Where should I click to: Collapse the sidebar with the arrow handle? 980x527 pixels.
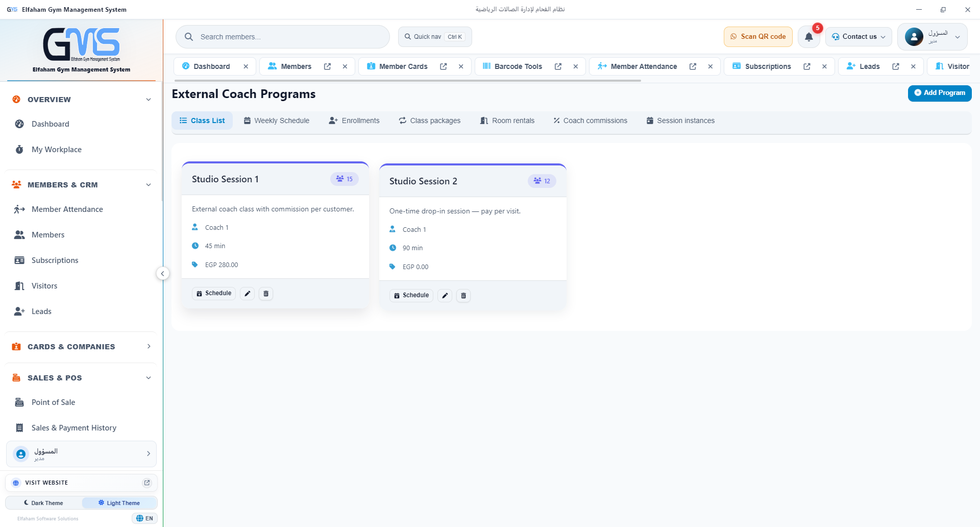(162, 274)
